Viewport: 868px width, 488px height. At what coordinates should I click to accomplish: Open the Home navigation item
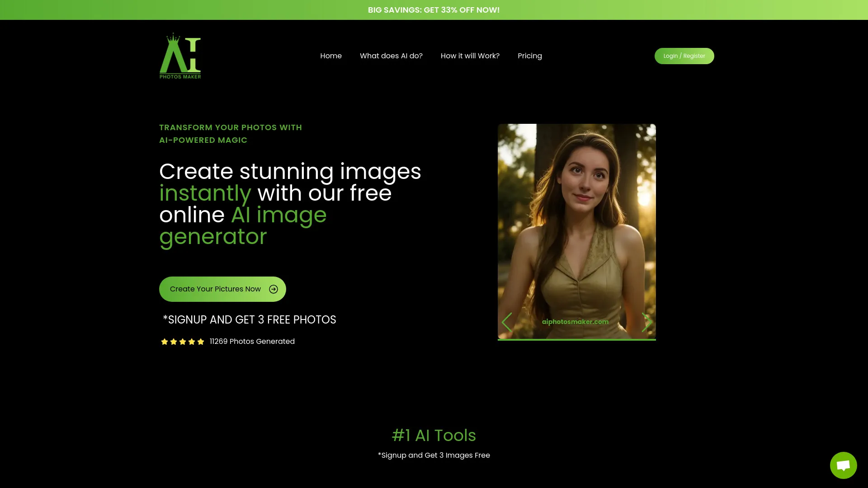[331, 56]
